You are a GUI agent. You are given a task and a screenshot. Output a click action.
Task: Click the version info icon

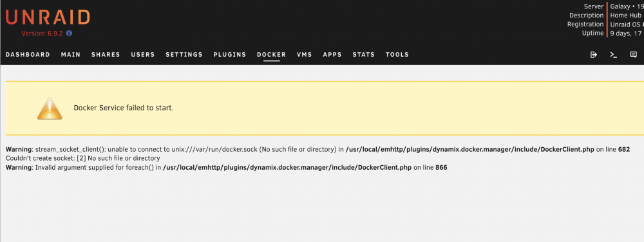point(69,34)
